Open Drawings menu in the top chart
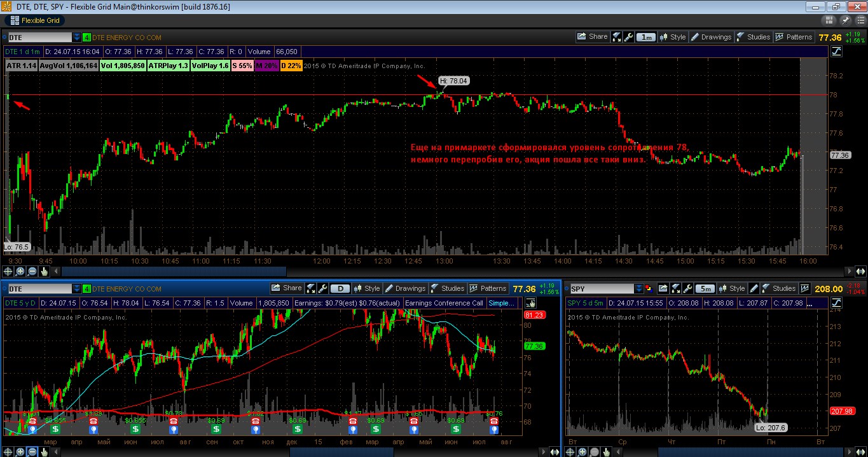868x457 pixels. click(711, 37)
